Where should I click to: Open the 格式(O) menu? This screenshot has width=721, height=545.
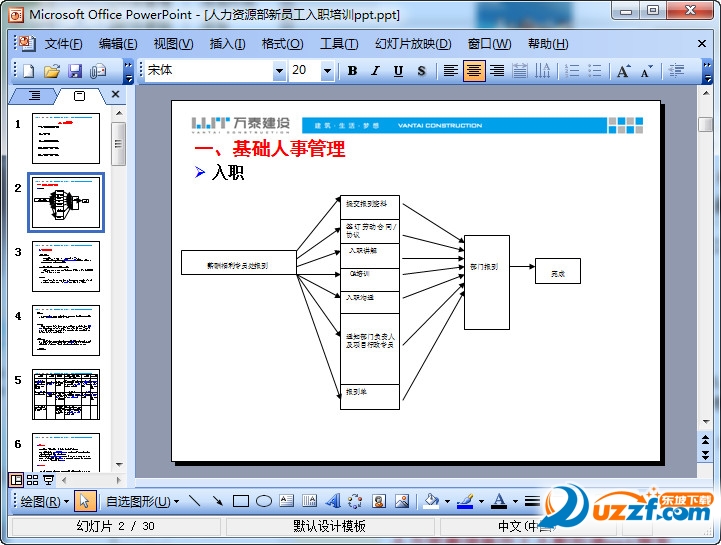pyautogui.click(x=282, y=44)
